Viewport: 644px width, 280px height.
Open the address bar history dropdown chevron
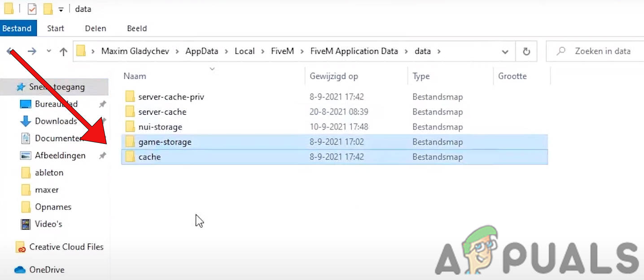505,51
